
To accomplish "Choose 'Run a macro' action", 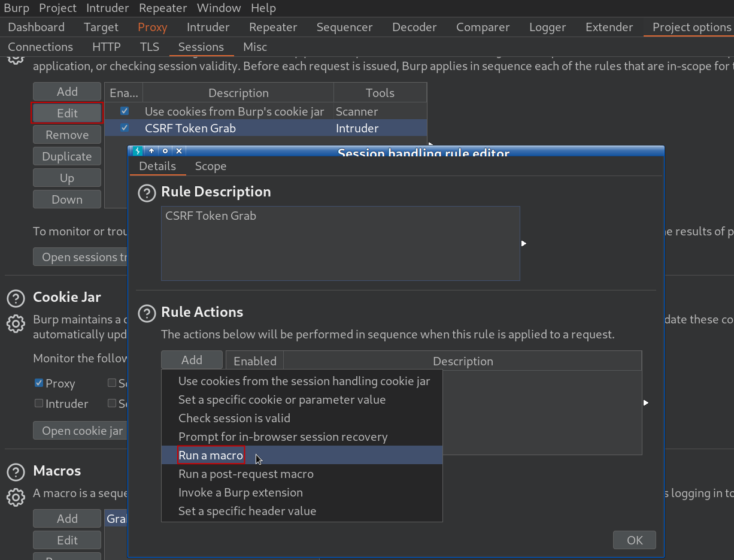I will coord(302,455).
